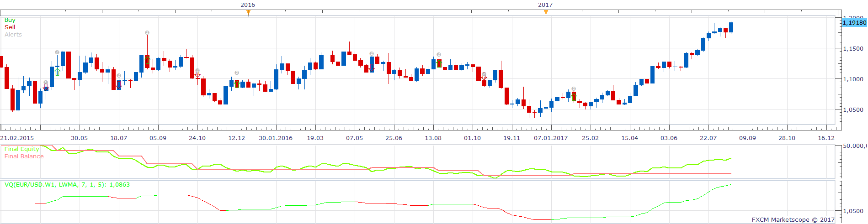This screenshot has height=224, width=868.
Task: Click orange triangle marker under 2017
Action: point(546,12)
